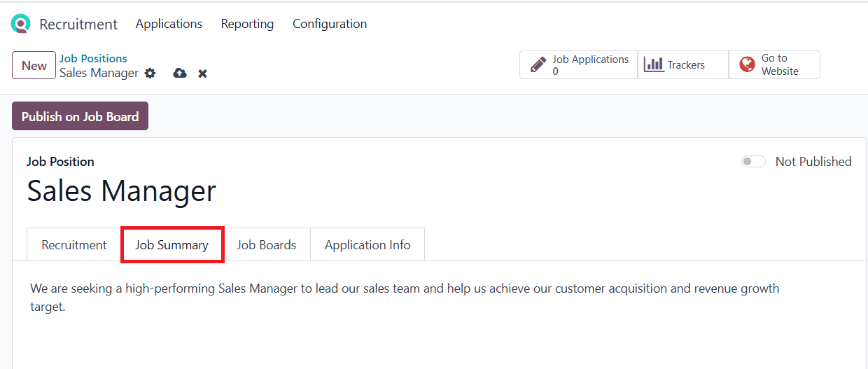Discard changes with the X icon

[202, 74]
